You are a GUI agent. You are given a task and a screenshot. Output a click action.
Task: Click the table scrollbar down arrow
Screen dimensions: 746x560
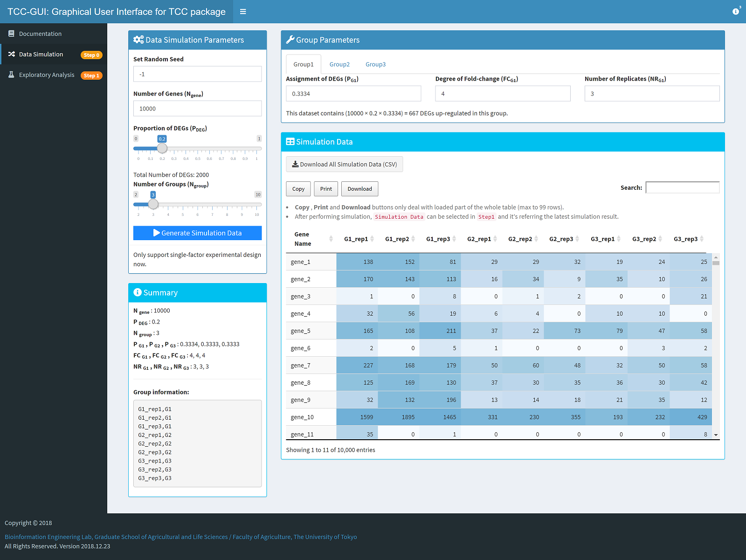click(716, 435)
